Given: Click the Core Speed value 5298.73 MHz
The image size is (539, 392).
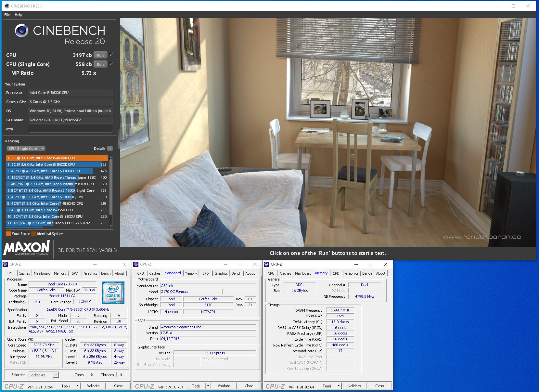Looking at the screenshot, I should point(44,345).
